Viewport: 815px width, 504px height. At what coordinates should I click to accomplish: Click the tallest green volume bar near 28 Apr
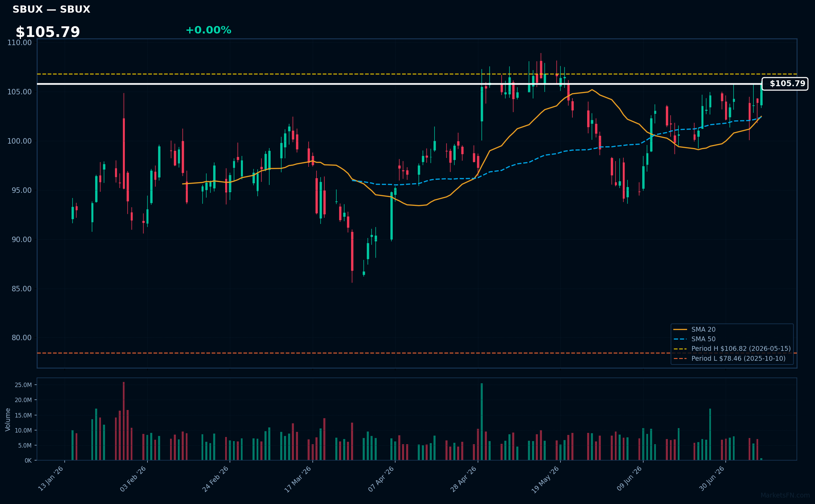tap(482, 422)
